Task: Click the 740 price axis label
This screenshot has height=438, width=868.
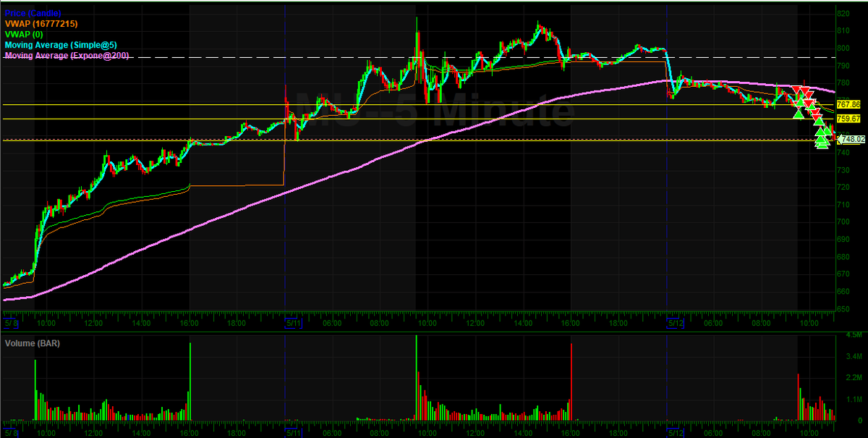Action: (x=843, y=152)
